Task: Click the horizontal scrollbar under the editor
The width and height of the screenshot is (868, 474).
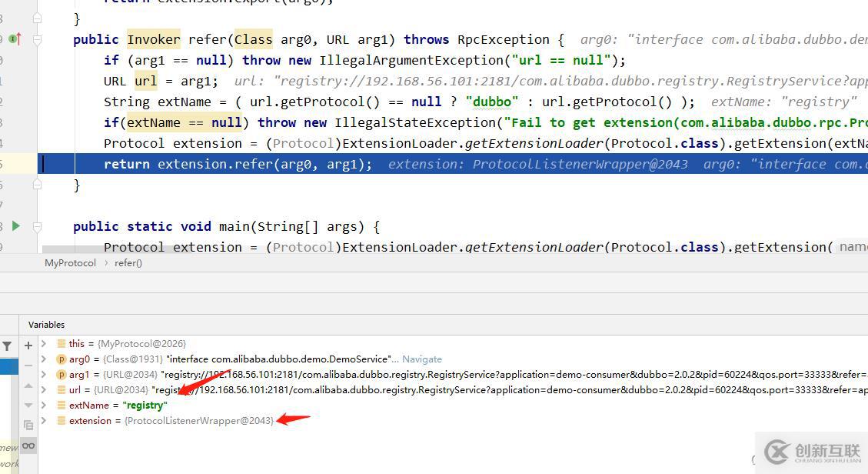Action: pyautogui.click(x=384, y=251)
